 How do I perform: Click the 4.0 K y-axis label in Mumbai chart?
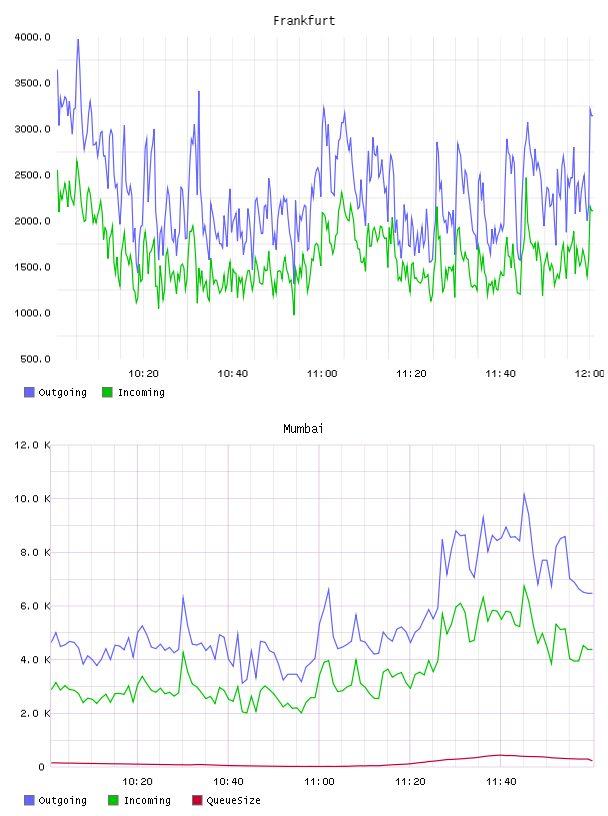coord(35,659)
